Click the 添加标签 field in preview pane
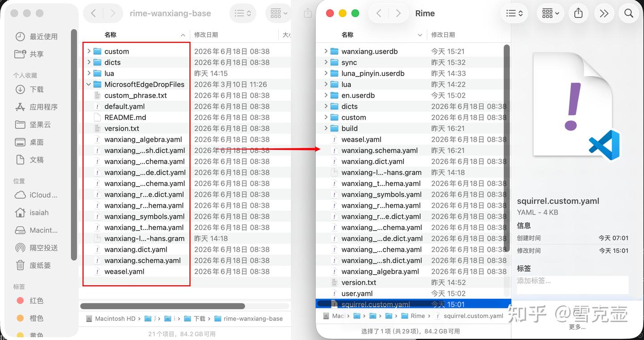 coord(572,285)
